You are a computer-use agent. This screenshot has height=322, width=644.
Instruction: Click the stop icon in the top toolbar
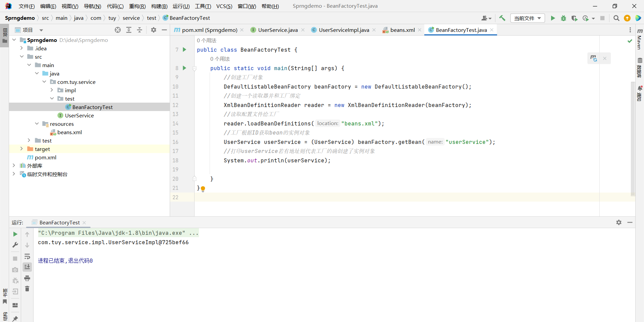tap(602, 18)
